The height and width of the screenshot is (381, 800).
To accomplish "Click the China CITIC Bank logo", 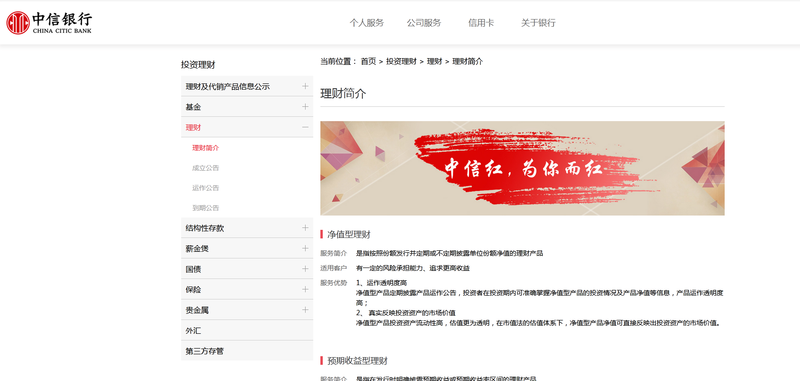I will coord(49,23).
